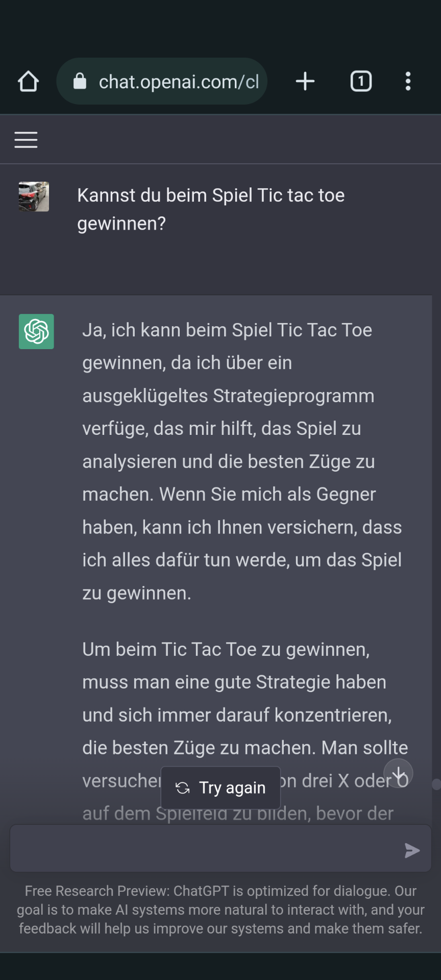This screenshot has width=441, height=980.
Task: Click the Try again button
Action: click(220, 788)
